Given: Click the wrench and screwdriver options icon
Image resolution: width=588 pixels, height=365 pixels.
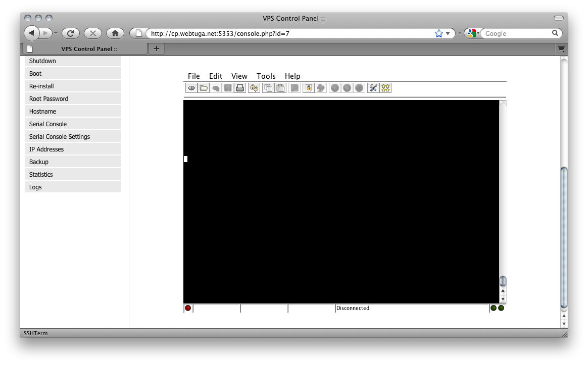Looking at the screenshot, I should click(373, 88).
